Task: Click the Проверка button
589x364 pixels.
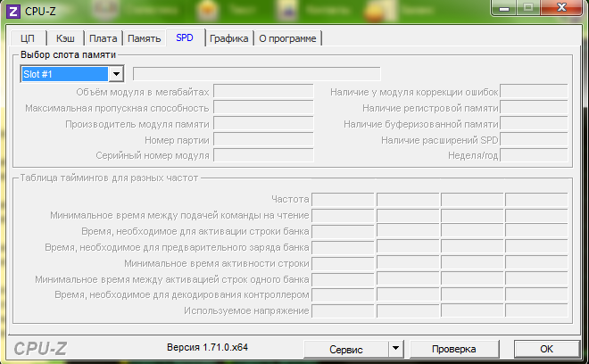Action: [454, 348]
